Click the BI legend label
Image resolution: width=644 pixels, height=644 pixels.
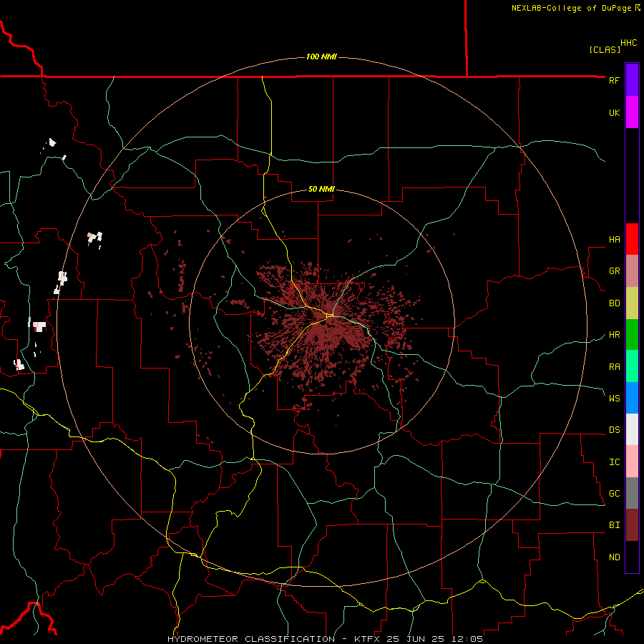point(614,525)
